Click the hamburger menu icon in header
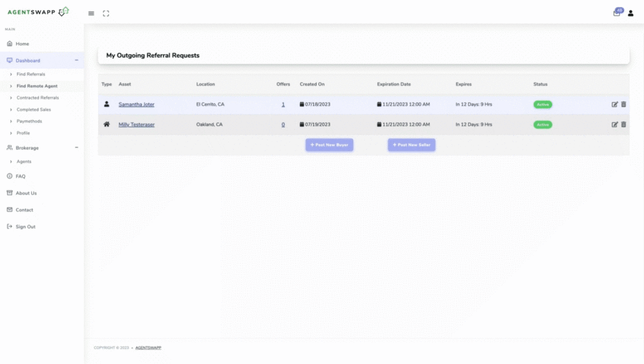The image size is (644, 364). tap(91, 13)
